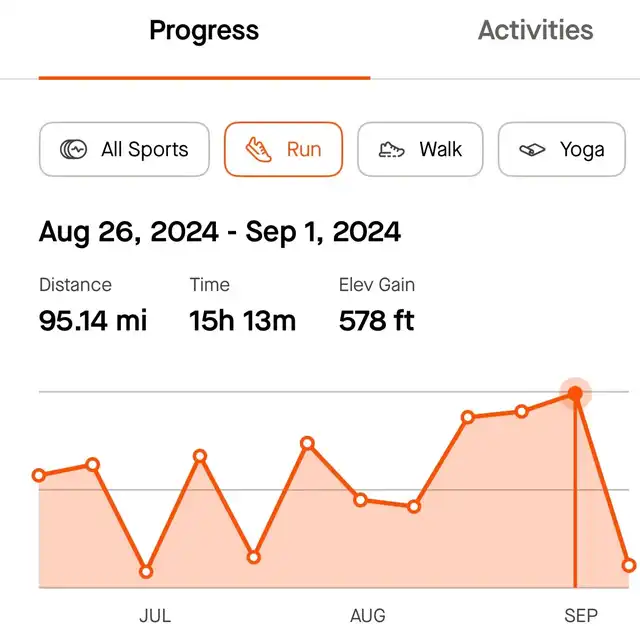Click the walking shoe icon

tap(391, 149)
